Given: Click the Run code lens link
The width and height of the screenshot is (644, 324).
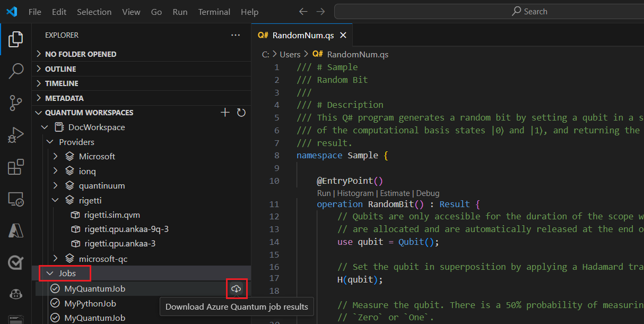Looking at the screenshot, I should [323, 193].
